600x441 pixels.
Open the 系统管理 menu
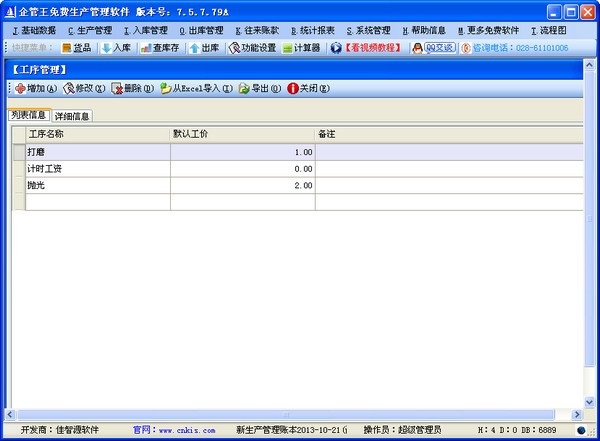pyautogui.click(x=368, y=30)
